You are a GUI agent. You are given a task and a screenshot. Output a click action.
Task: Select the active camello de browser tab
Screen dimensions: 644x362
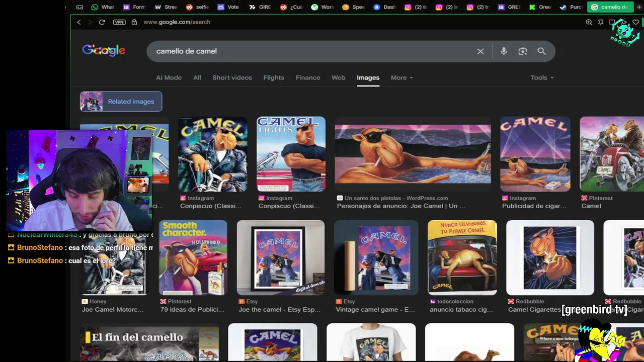click(609, 7)
